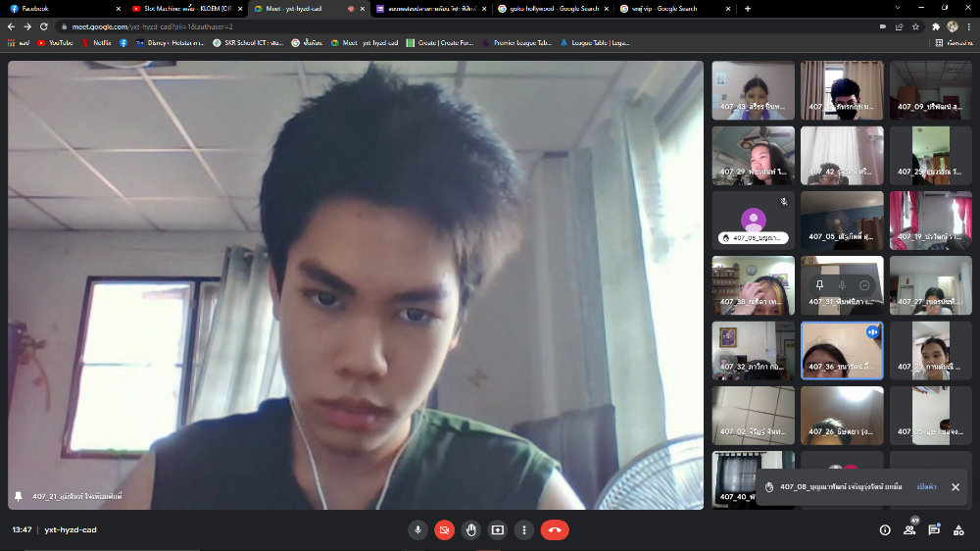Mute the 407_31 participant's microphone

(842, 284)
